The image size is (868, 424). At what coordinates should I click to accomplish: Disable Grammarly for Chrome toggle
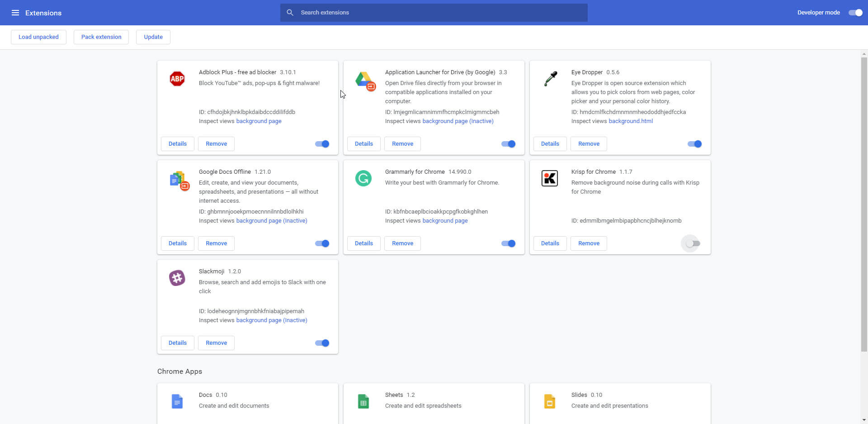click(x=509, y=243)
